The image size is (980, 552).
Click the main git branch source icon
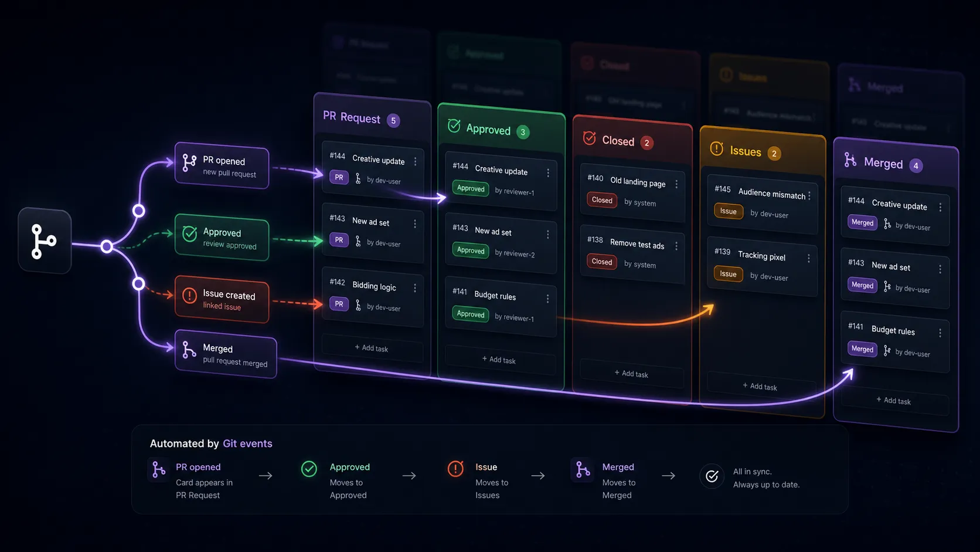44,241
